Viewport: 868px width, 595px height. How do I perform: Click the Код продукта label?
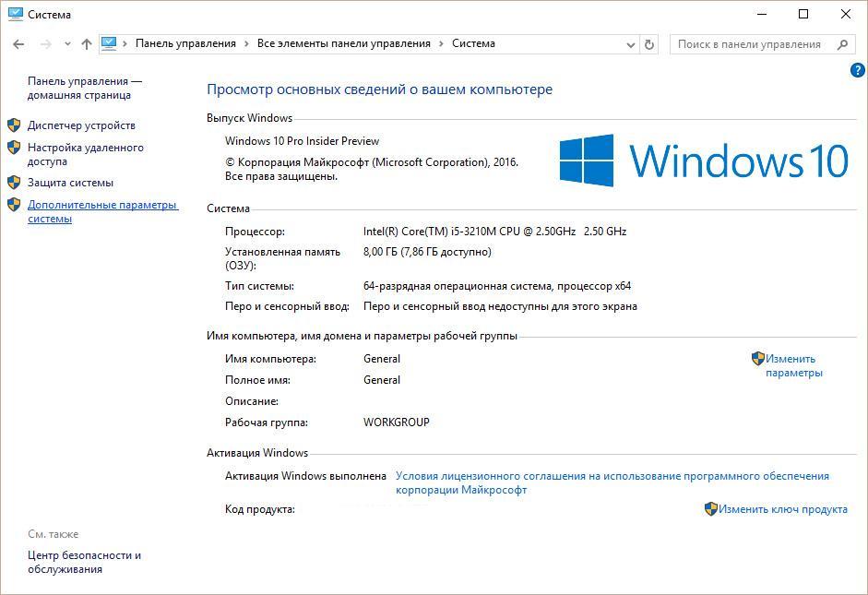[x=260, y=509]
